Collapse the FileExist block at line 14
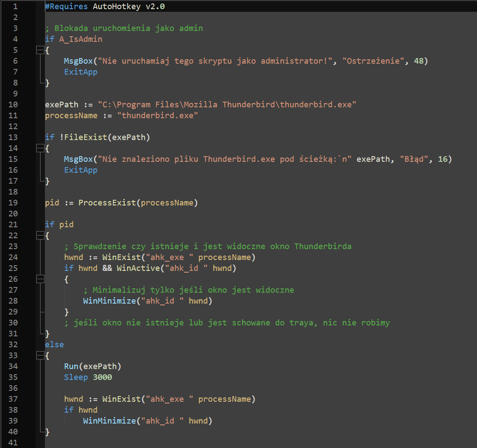This screenshot has width=477, height=448. (40, 148)
